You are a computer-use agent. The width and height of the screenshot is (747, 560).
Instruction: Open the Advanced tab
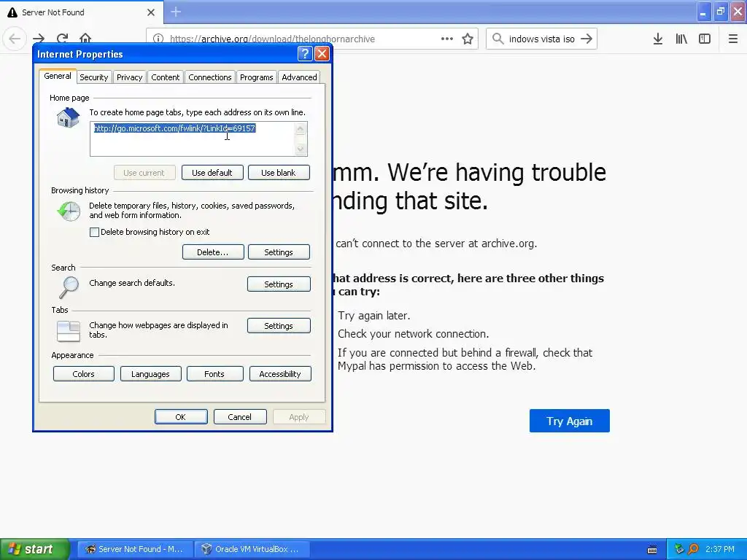[299, 77]
